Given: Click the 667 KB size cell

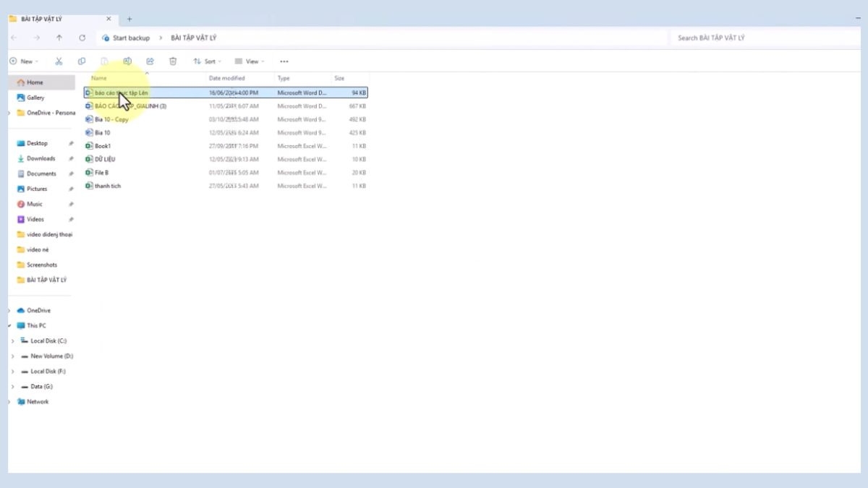Looking at the screenshot, I should tap(357, 106).
